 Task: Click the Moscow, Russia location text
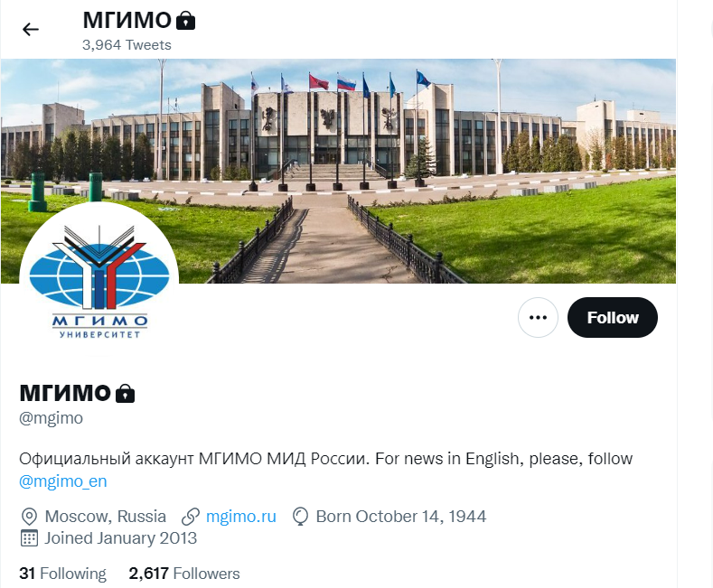pos(106,517)
